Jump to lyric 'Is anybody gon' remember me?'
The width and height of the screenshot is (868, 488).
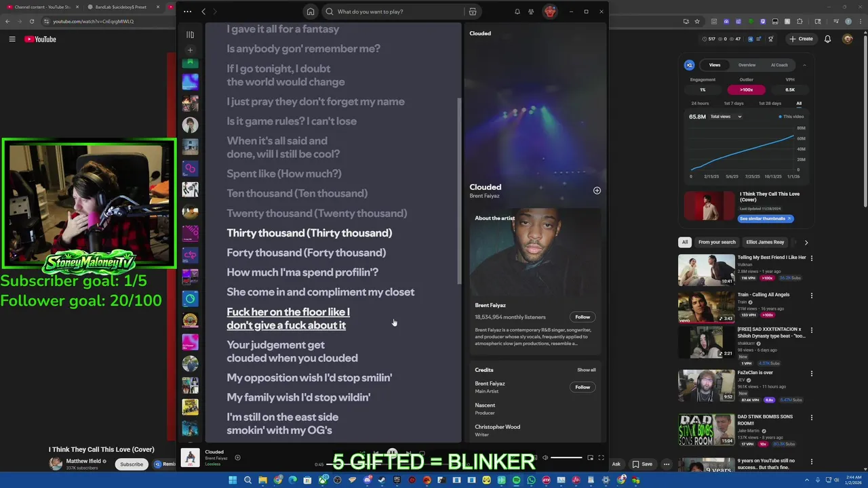303,49
